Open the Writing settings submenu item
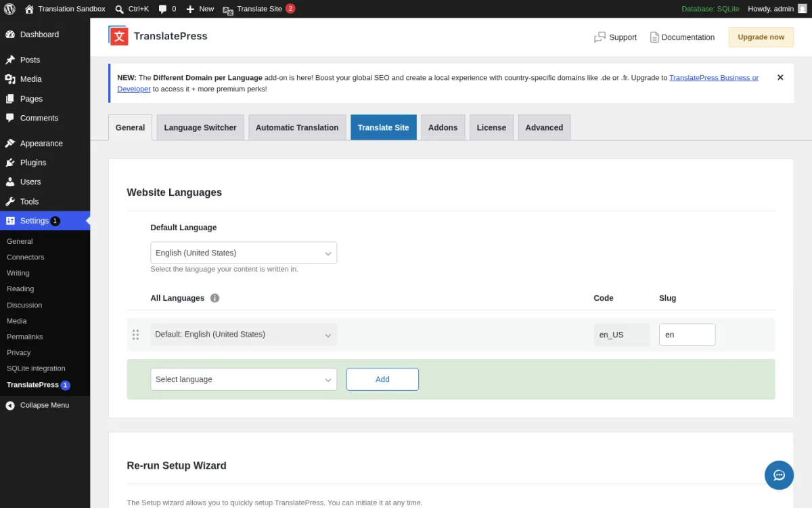The height and width of the screenshot is (508, 812). pos(18,273)
